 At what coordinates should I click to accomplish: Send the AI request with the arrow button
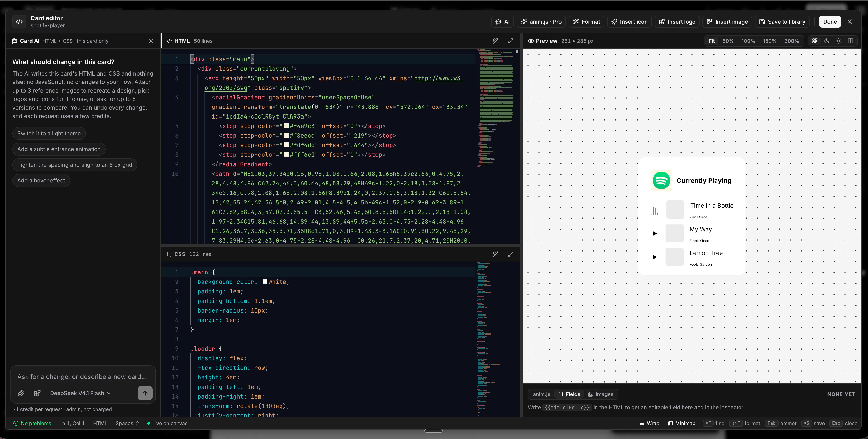tap(145, 393)
